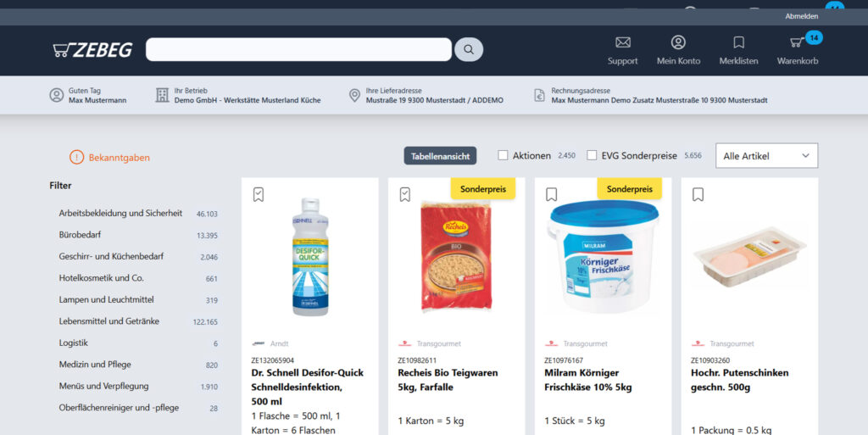Open the Merklisten bookmark icon

(x=738, y=42)
